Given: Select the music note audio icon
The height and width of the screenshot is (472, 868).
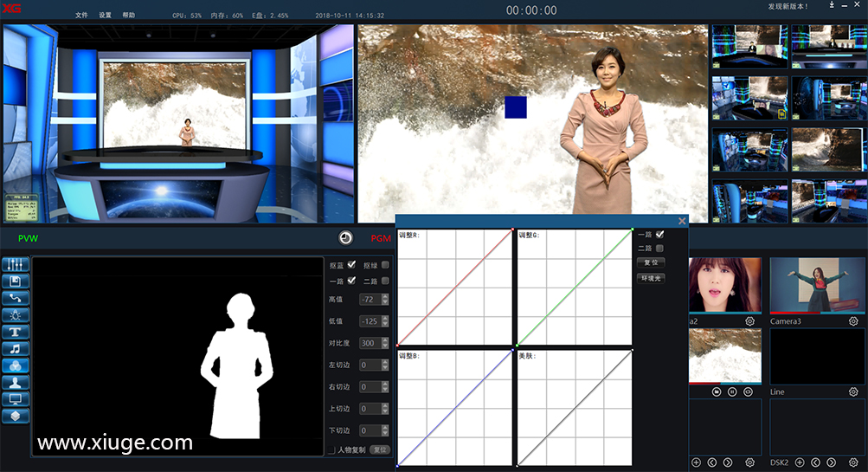Looking at the screenshot, I should (17, 349).
